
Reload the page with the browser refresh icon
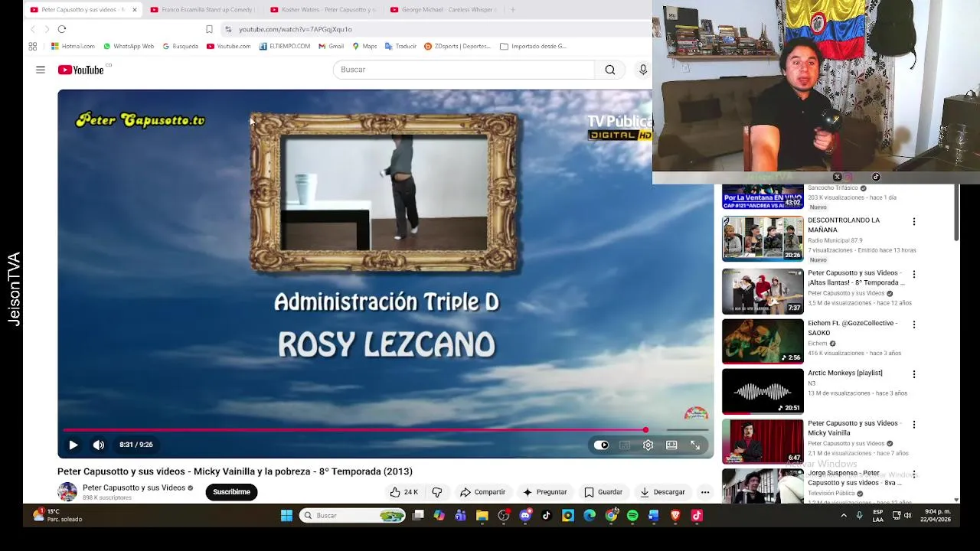pyautogui.click(x=62, y=29)
